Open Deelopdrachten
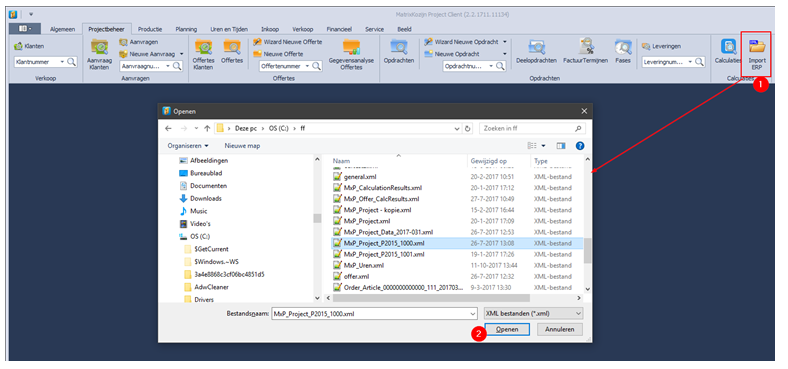The image size is (788, 369). pos(536,52)
